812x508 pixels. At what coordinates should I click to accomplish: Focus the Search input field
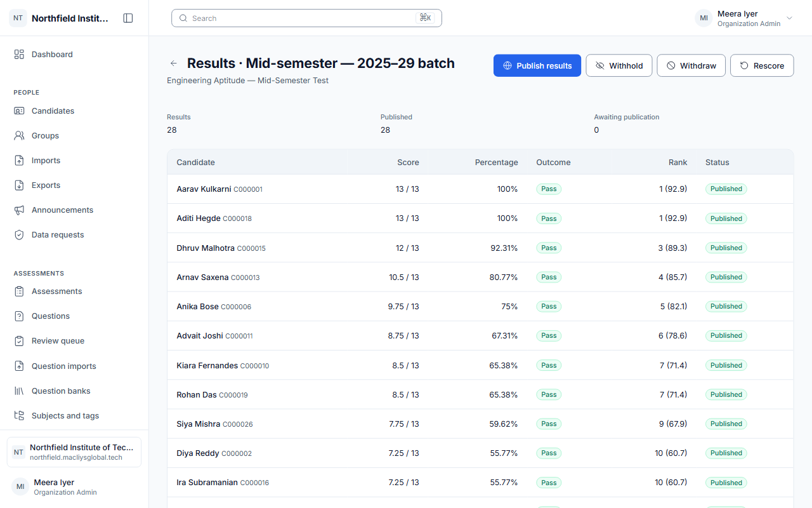(x=306, y=18)
